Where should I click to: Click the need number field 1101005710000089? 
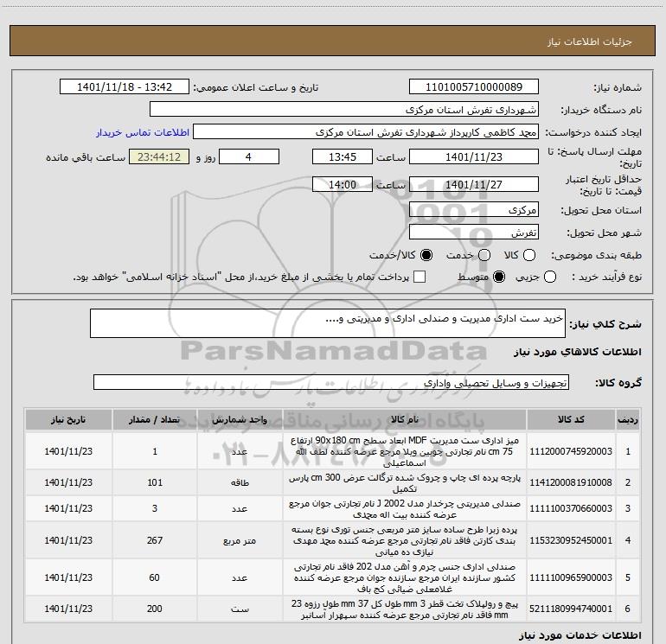click(474, 87)
